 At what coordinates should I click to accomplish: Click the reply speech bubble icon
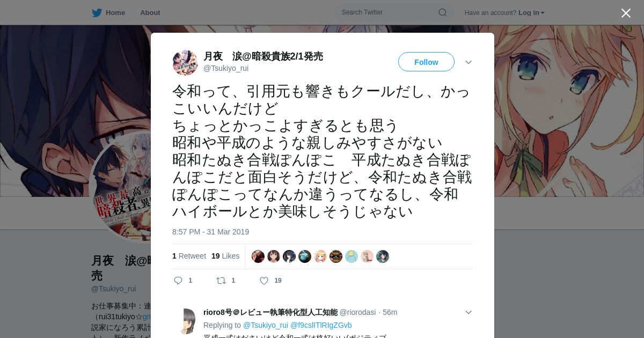click(x=179, y=281)
